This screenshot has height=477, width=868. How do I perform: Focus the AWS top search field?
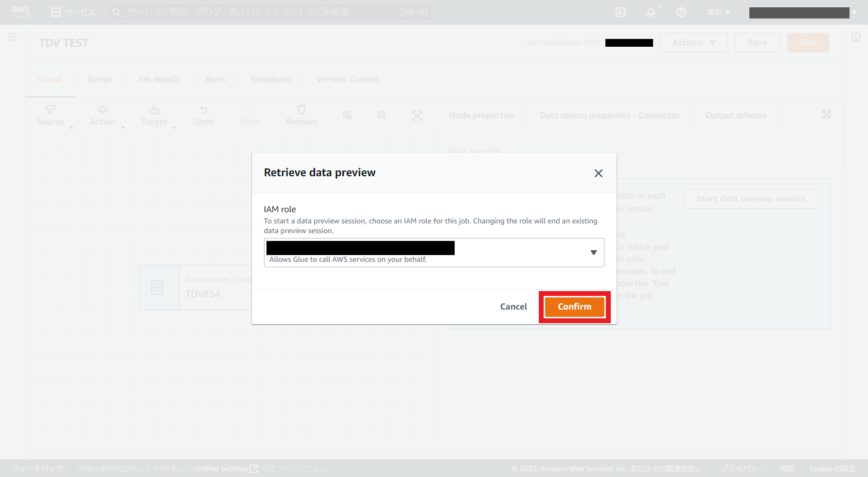(x=269, y=12)
